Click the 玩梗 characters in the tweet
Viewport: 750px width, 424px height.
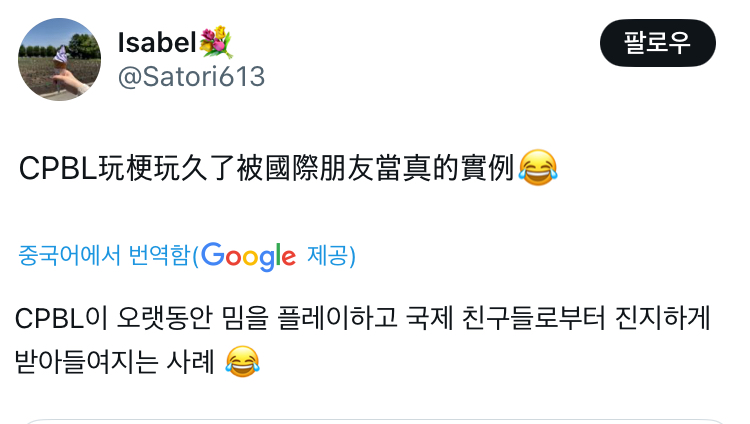tap(126, 168)
